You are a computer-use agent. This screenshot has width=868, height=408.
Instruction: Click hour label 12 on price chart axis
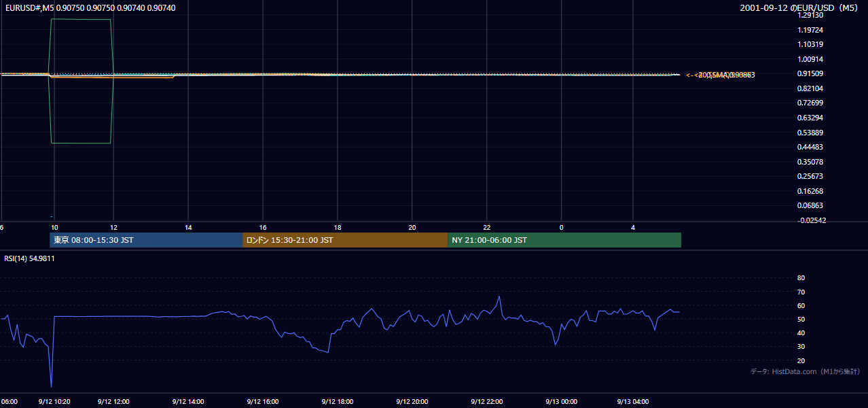113,227
